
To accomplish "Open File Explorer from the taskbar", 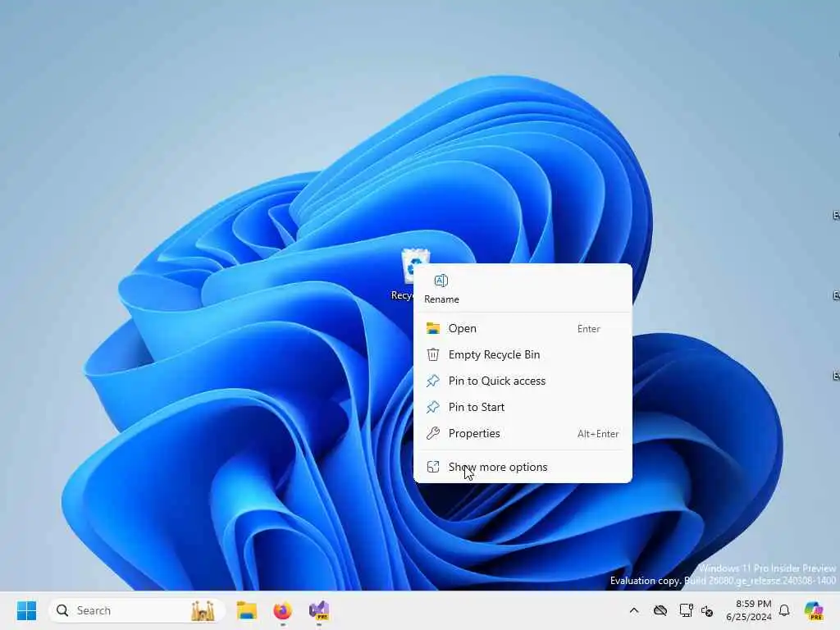I will tap(247, 610).
